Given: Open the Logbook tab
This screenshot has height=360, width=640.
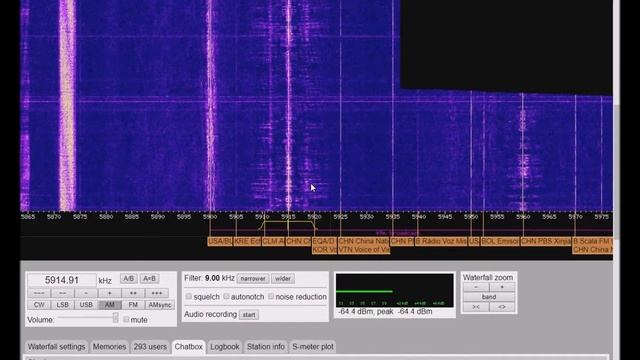Looking at the screenshot, I should point(225,347).
